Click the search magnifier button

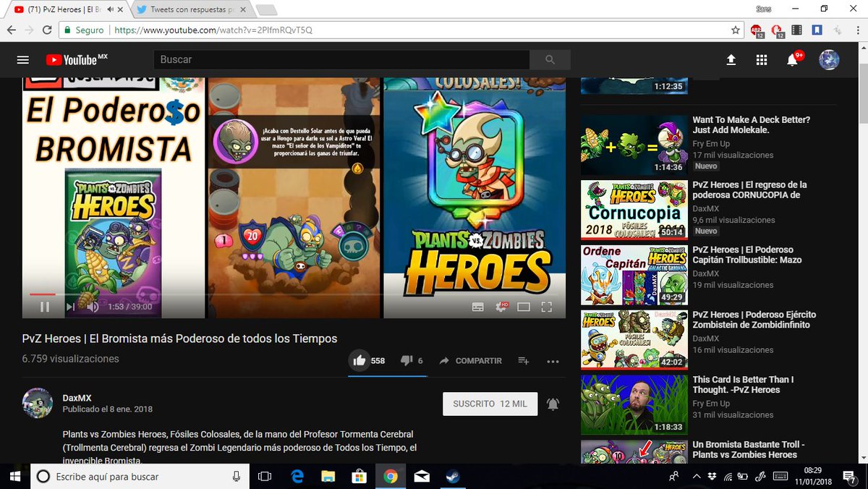click(x=550, y=60)
